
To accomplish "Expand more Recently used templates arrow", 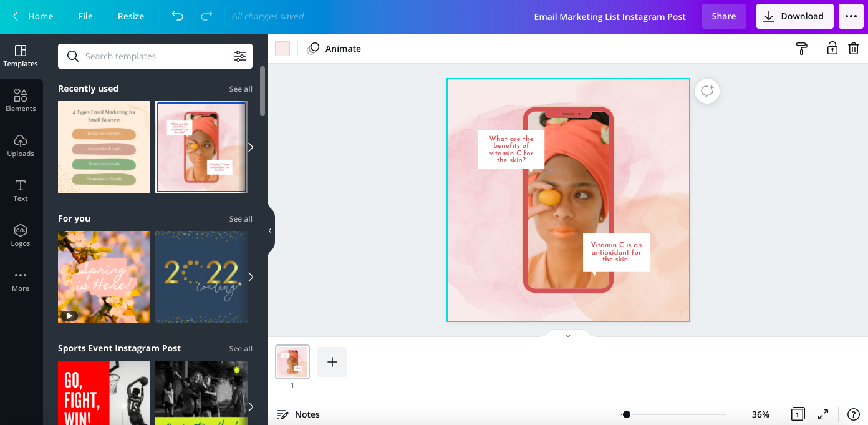I will pyautogui.click(x=251, y=147).
